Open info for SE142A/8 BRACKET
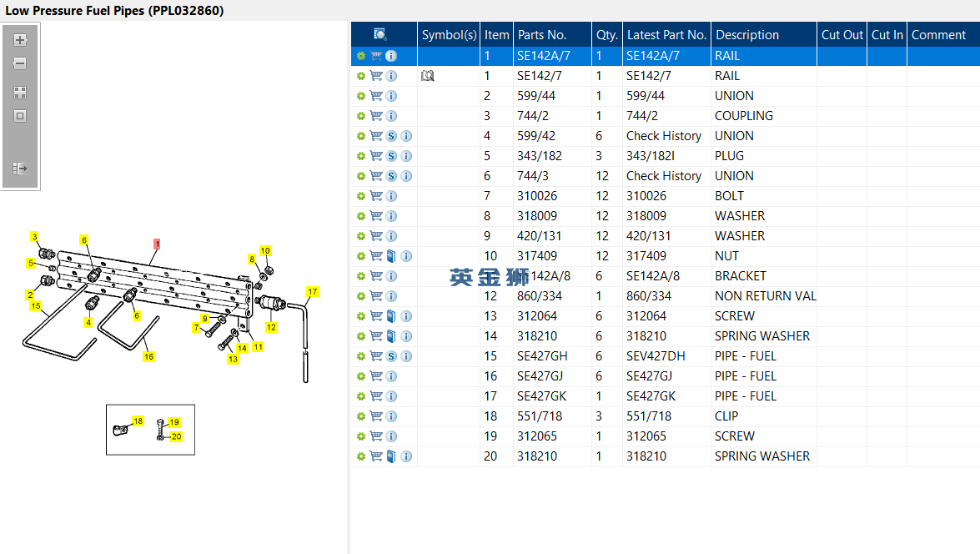Screen dimensions: 980x554 point(391,276)
